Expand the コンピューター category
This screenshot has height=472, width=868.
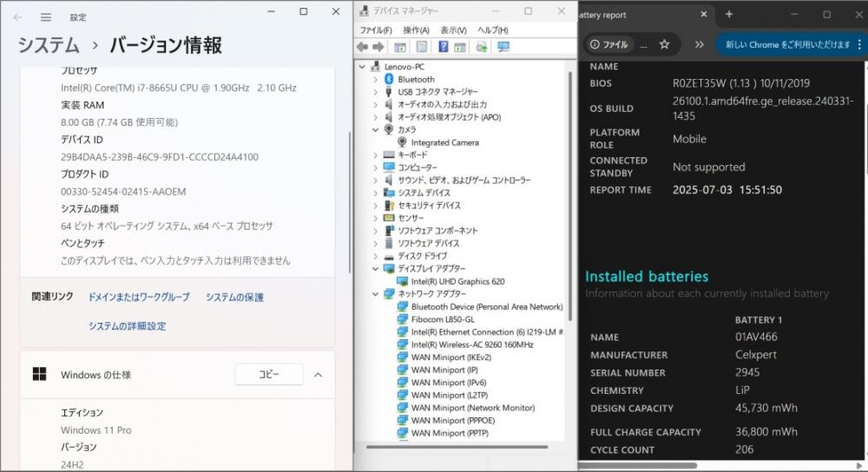375,167
